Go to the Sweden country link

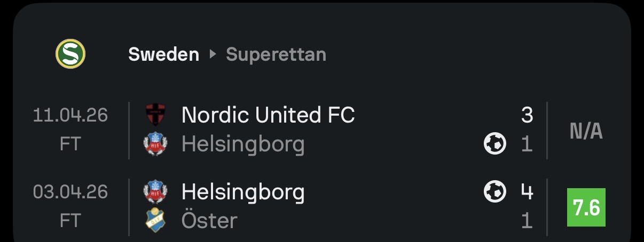coord(163,54)
